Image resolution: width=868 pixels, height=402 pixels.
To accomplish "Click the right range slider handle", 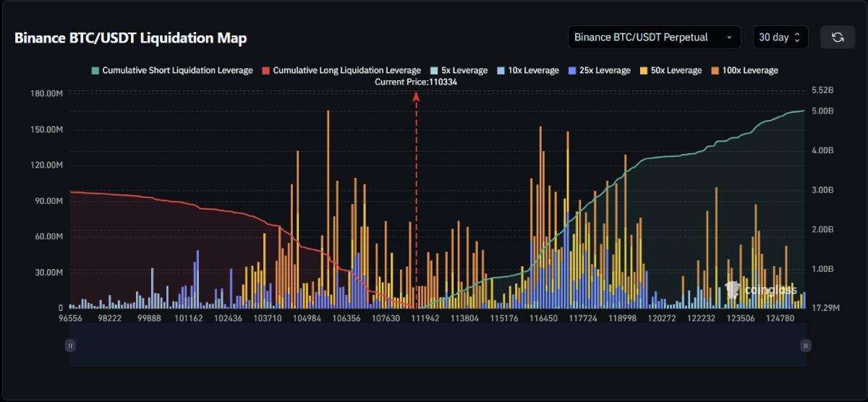I will (805, 346).
